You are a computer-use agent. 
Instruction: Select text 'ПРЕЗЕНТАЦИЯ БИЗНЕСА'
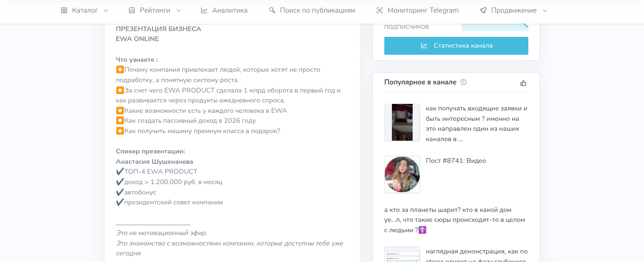tap(159, 29)
